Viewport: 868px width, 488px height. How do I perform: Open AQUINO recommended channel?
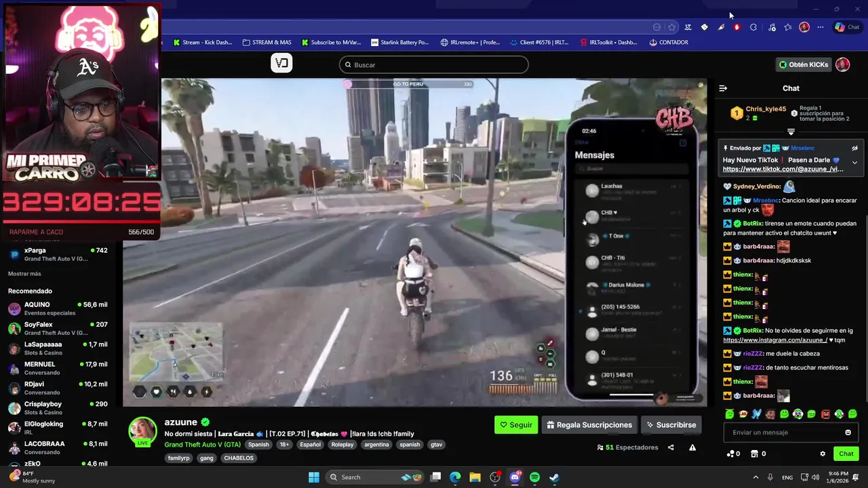tap(58, 308)
